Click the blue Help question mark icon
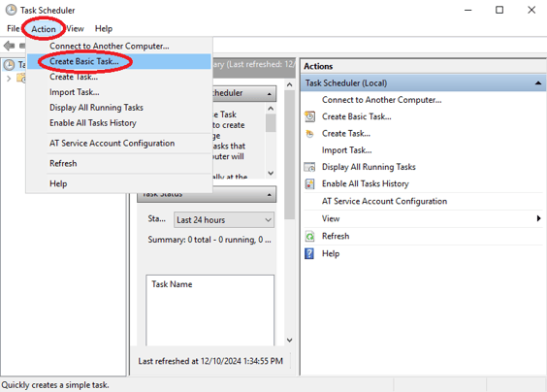The image size is (547, 392). 309,253
